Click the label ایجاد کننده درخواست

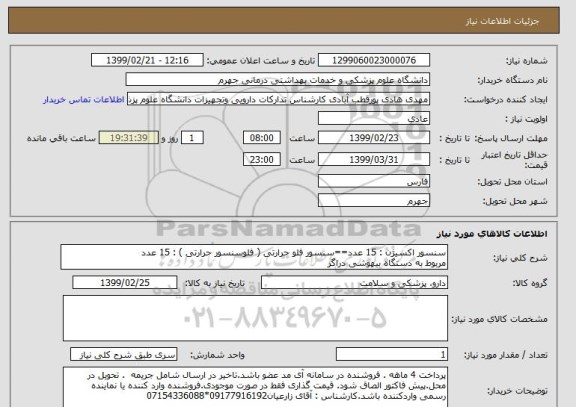coord(505,100)
